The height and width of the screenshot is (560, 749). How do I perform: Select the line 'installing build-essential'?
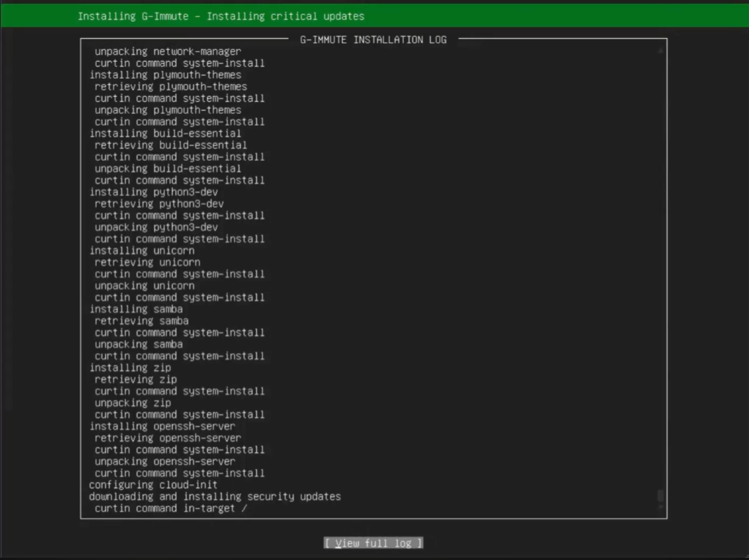pos(165,133)
